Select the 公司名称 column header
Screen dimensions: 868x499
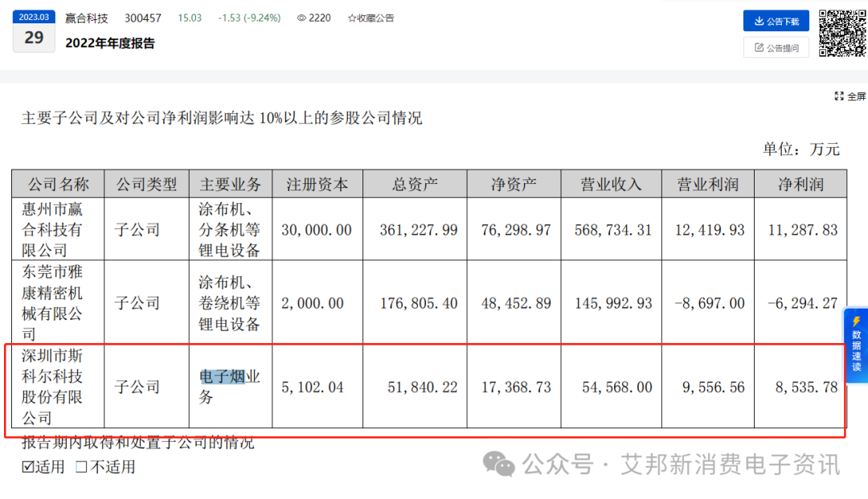click(58, 184)
